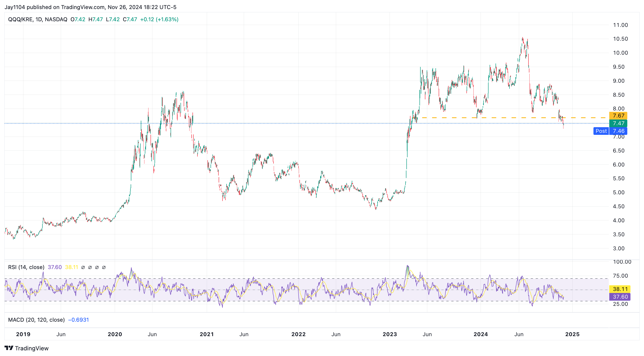Click the yellow RSI average 38.11 in legend
Image resolution: width=644 pixels, height=356 pixels.
(72, 267)
